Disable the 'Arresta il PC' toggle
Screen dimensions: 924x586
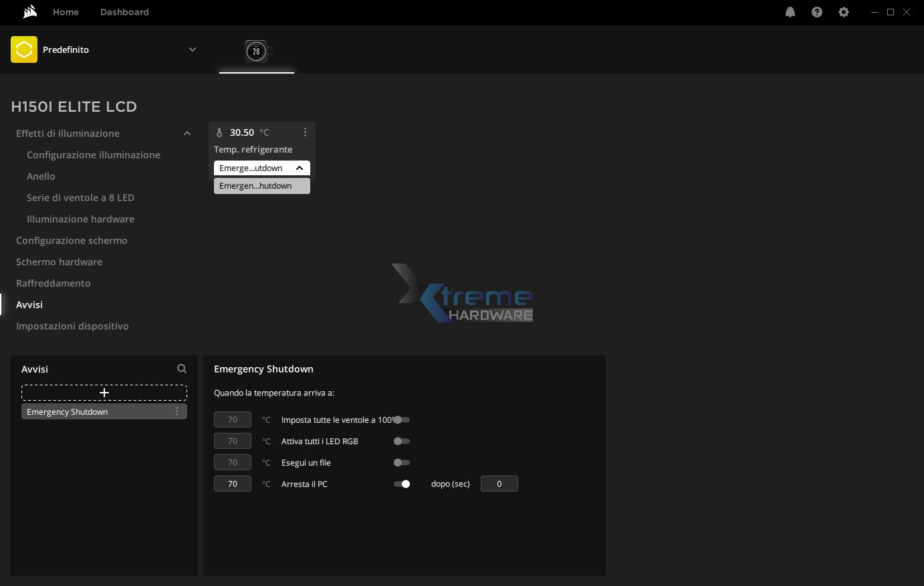pos(402,484)
